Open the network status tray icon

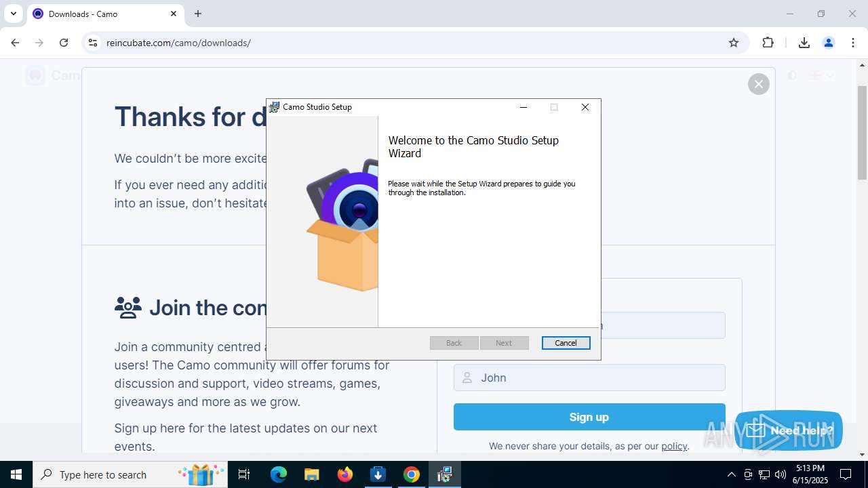pyautogui.click(x=764, y=474)
